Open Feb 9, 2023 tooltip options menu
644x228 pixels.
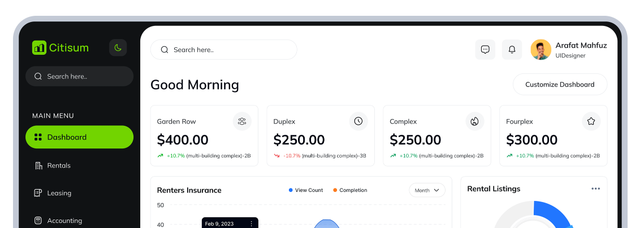point(251,224)
